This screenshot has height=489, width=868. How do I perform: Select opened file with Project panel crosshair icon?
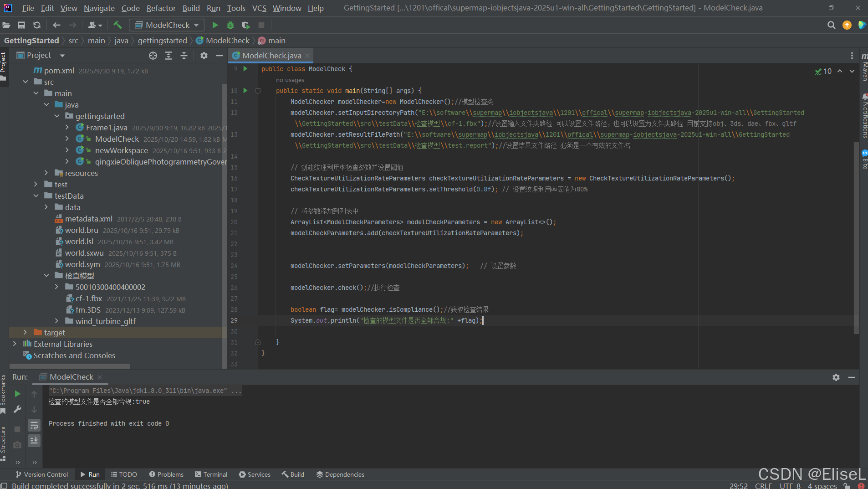click(x=153, y=56)
